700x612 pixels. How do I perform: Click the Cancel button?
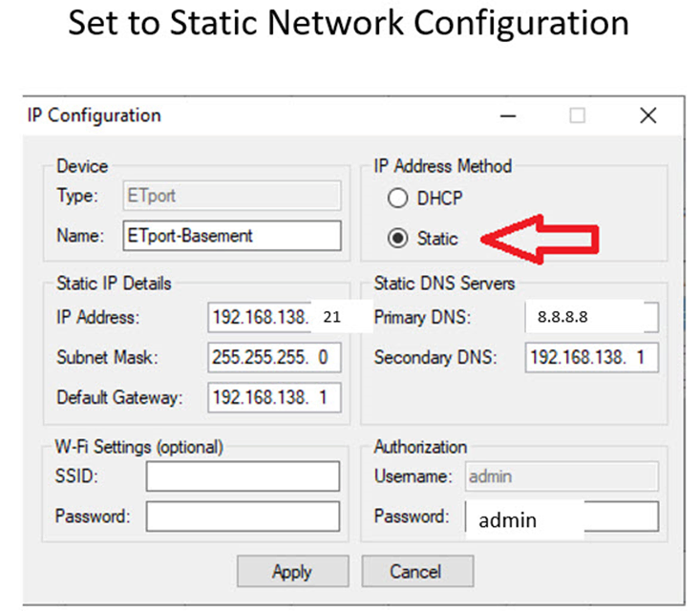[417, 571]
